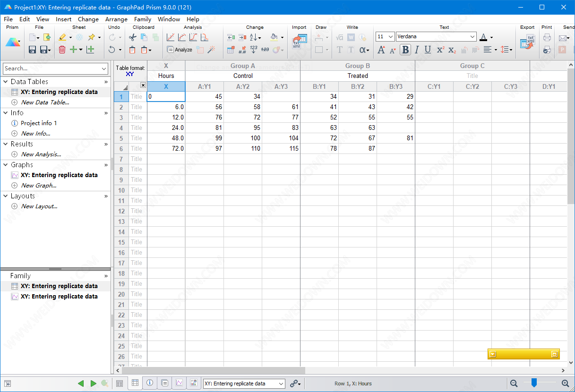Toggle the graph view button in status bar
The width and height of the screenshot is (575, 392).
click(179, 383)
